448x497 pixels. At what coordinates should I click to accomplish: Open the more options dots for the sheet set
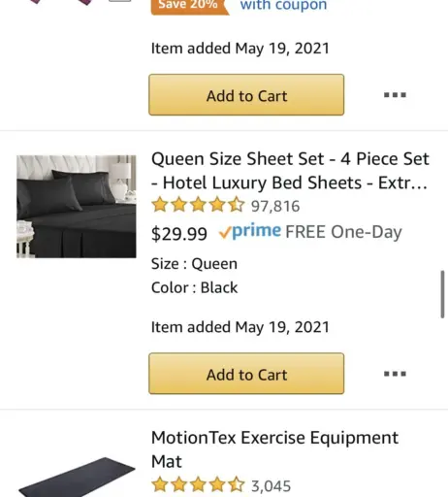395,374
